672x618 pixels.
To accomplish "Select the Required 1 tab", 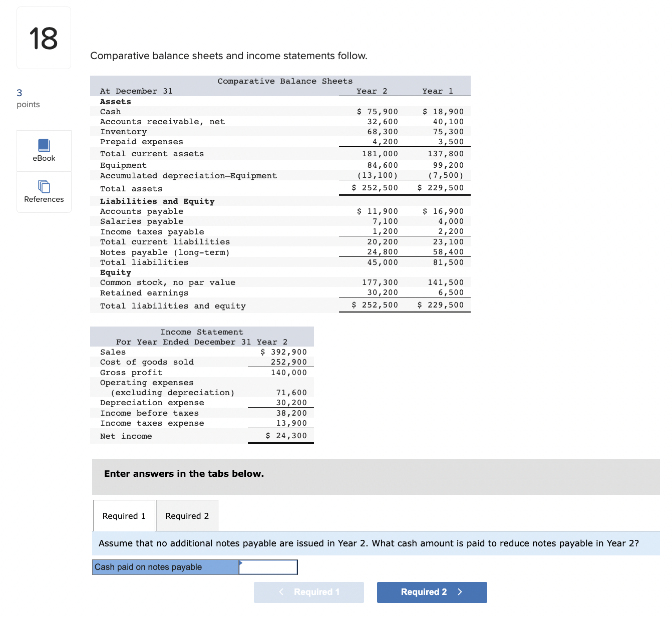I will [x=124, y=515].
